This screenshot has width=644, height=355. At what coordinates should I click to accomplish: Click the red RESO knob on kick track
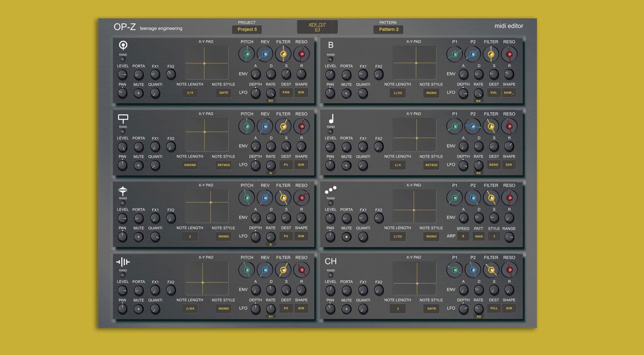(x=302, y=54)
